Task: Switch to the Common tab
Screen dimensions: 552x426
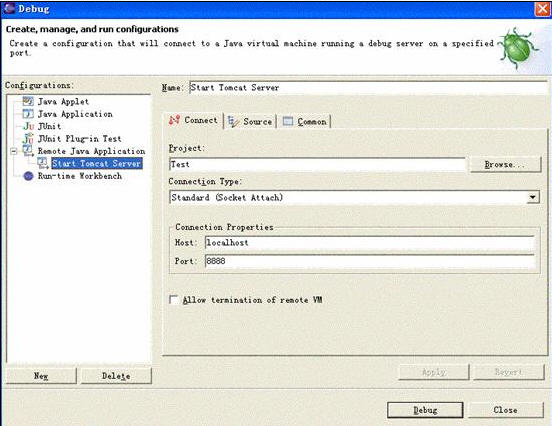Action: coord(305,121)
